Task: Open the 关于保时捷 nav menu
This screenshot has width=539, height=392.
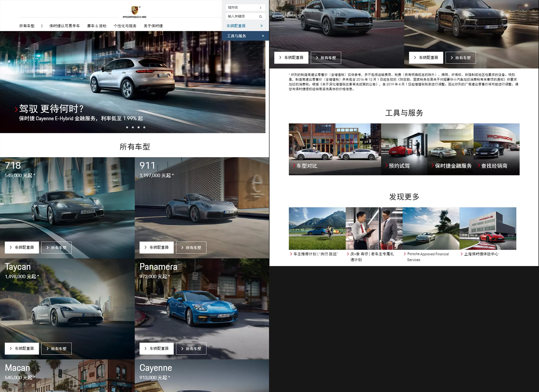Action: tap(153, 26)
